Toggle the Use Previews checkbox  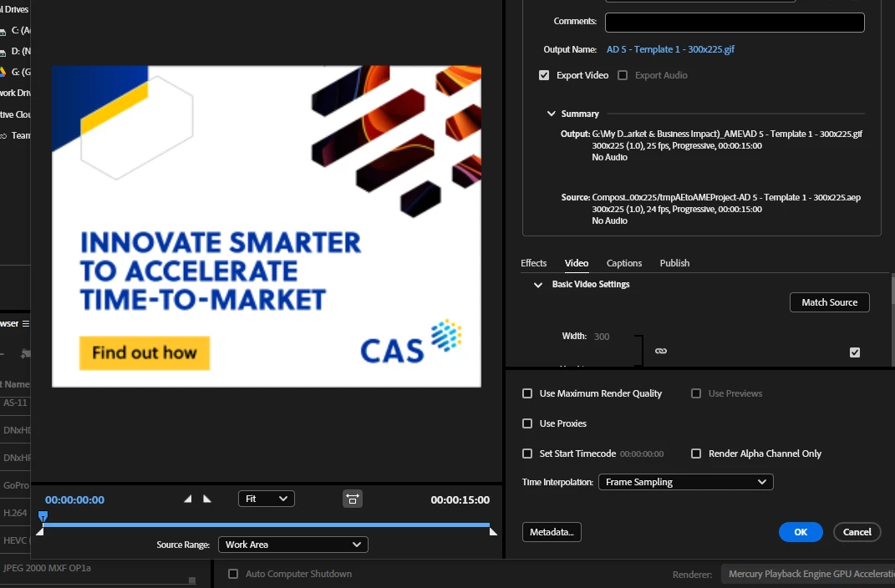[x=696, y=393]
